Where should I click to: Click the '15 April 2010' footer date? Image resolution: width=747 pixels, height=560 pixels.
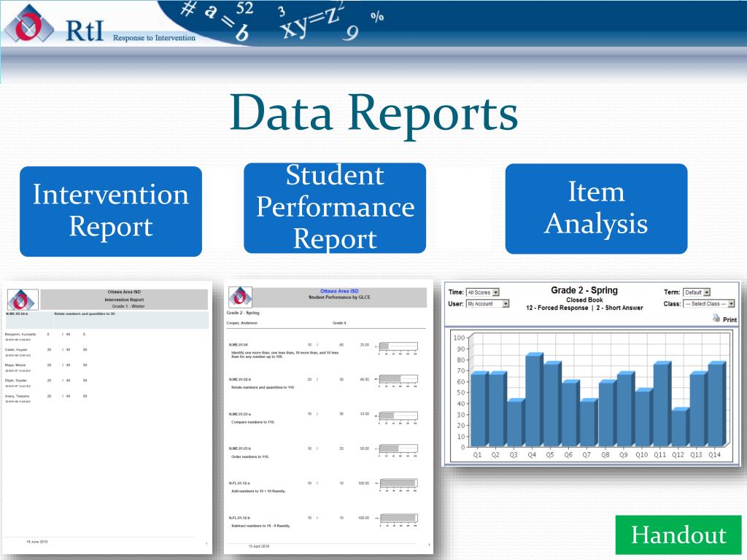tap(259, 546)
